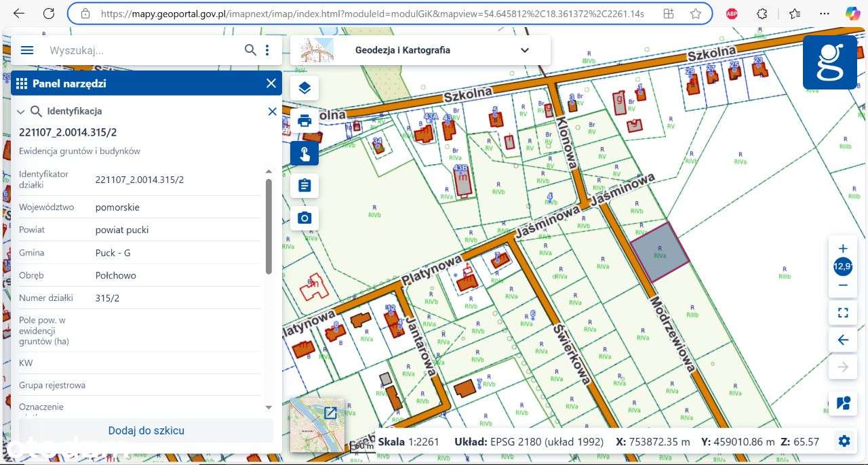Click the KW row label
Screen dimensions: 868x465
point(26,363)
